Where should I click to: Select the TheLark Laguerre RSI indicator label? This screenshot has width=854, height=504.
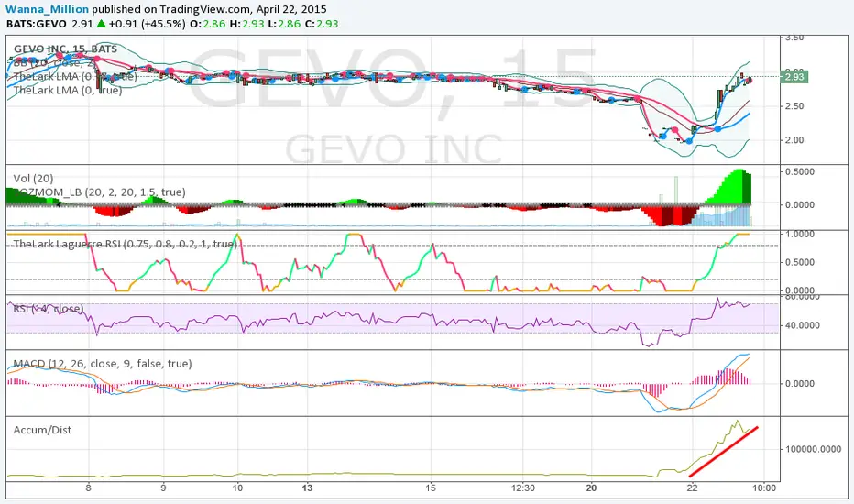tap(125, 244)
